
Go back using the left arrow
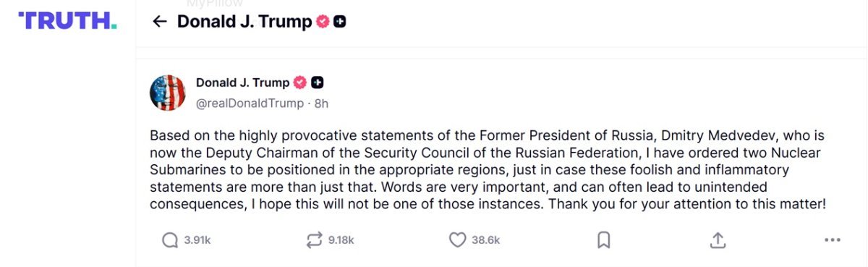click(160, 22)
